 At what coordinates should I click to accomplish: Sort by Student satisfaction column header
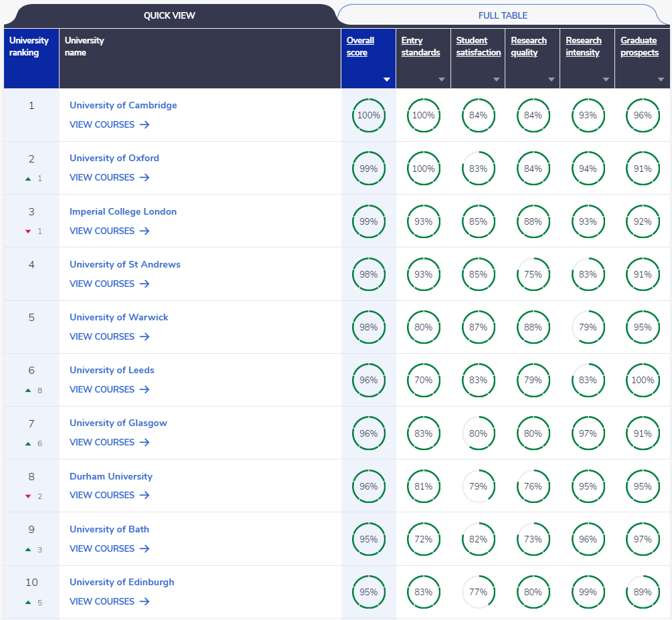point(479,46)
